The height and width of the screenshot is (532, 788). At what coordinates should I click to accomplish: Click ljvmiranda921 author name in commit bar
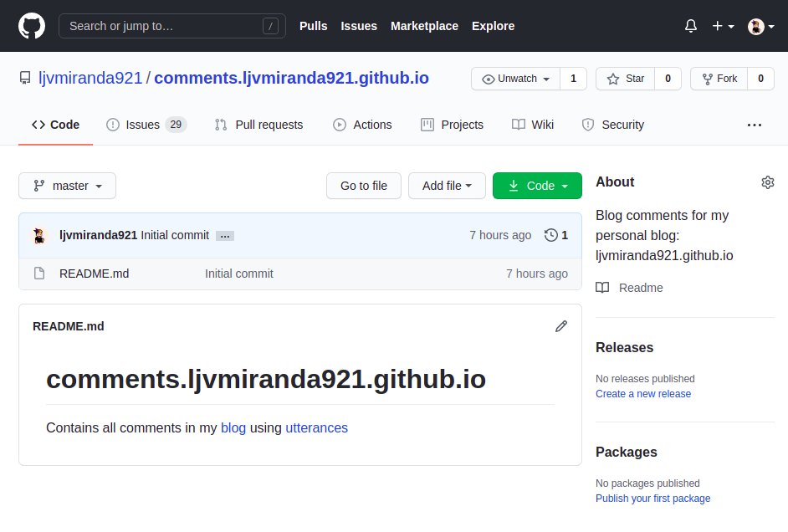(x=98, y=235)
